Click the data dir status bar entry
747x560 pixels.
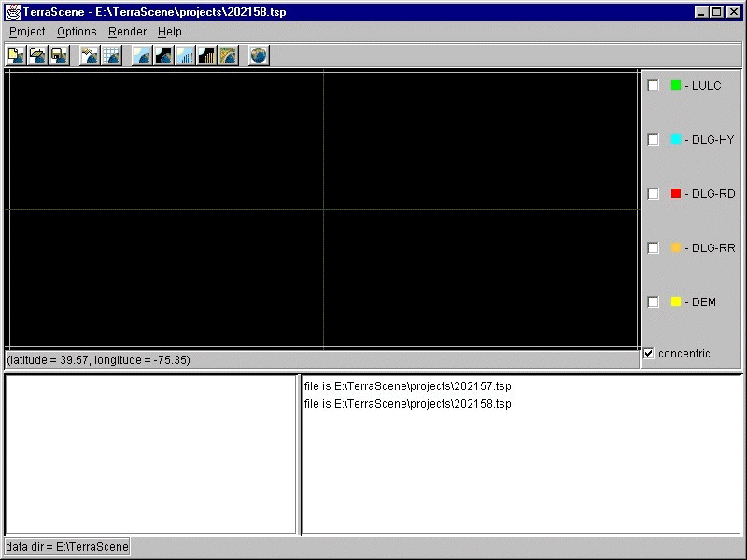click(67, 547)
